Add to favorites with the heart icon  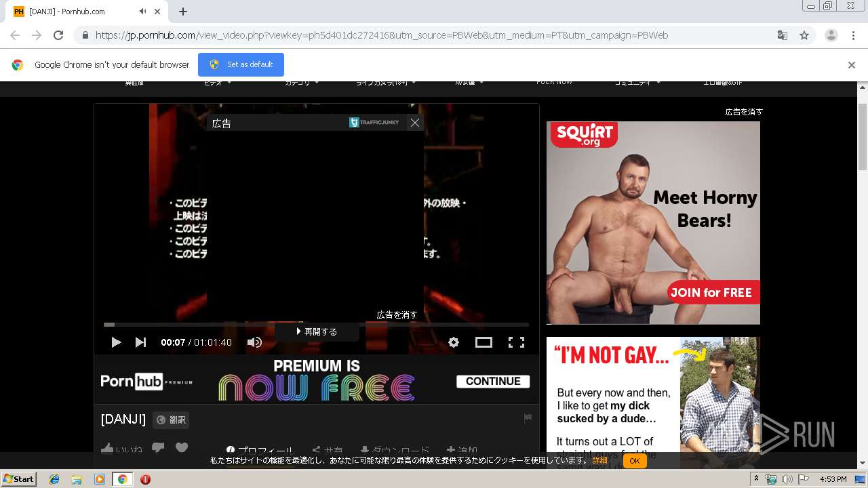point(181,448)
